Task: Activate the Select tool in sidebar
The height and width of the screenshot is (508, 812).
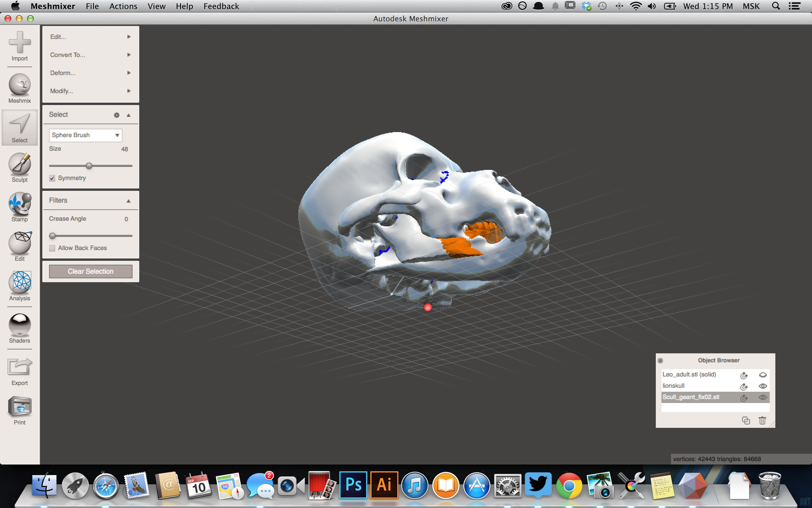Action: [19, 128]
